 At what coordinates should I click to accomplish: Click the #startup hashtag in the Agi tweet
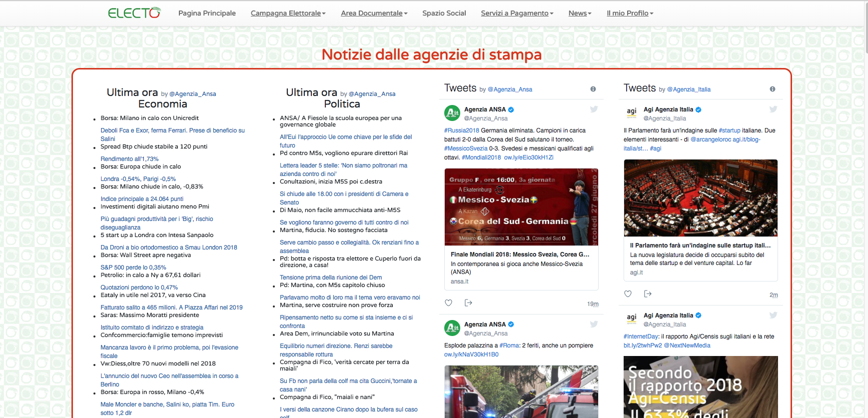pos(730,130)
